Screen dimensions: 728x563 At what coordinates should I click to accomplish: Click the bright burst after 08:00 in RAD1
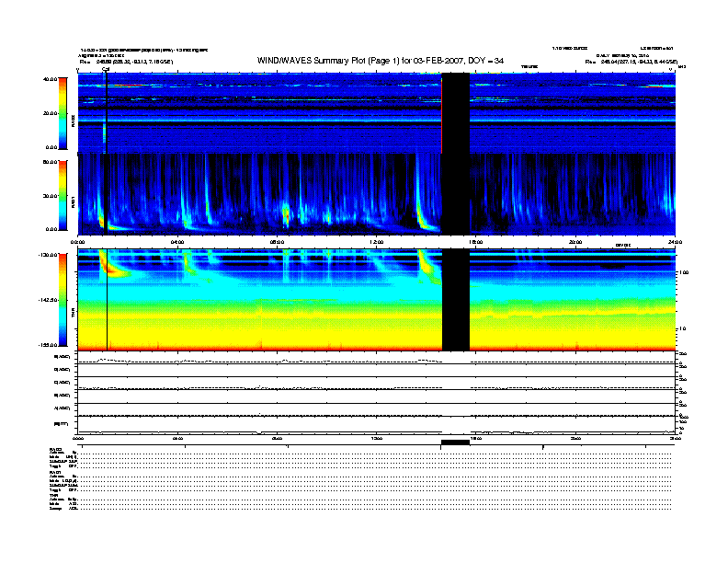(x=286, y=216)
